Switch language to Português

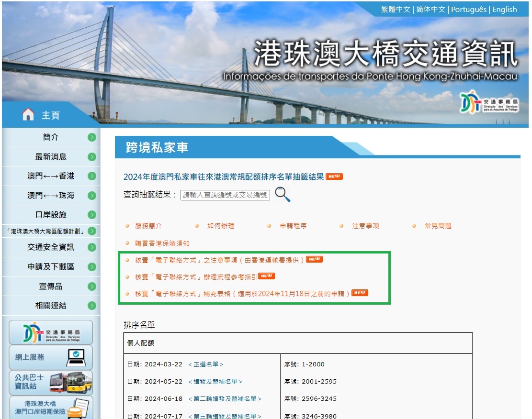click(468, 10)
